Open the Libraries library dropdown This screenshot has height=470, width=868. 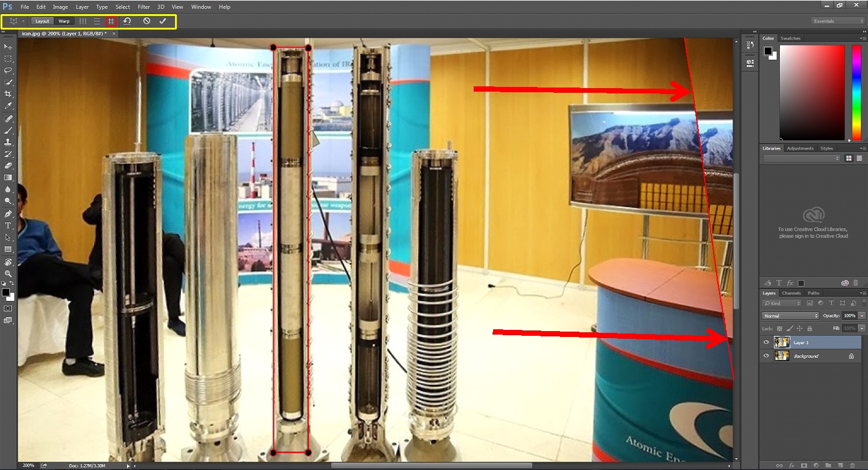802,158
